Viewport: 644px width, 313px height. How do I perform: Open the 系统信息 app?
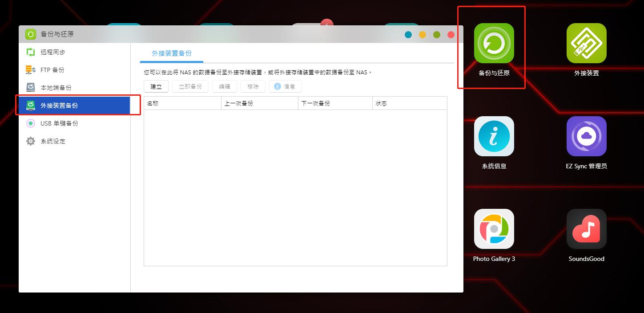494,136
